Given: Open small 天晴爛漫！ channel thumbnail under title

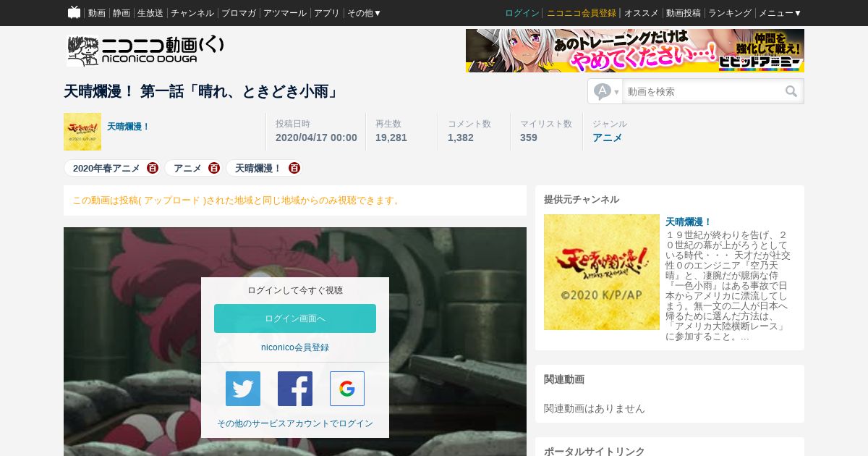Looking at the screenshot, I should pos(82,132).
